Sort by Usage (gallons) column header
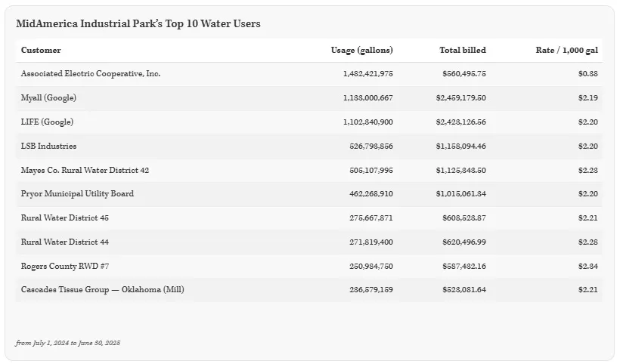The image size is (620, 364). 361,51
